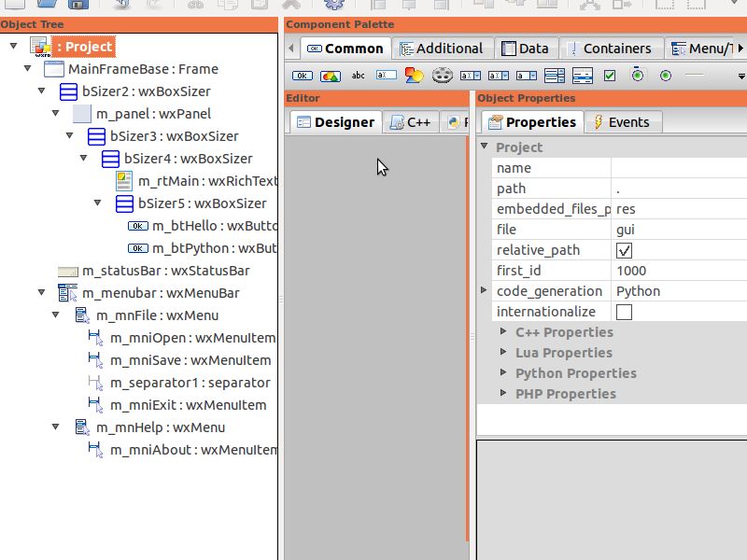
Task: Open a project using the folder toolbar icon
Action: click(47, 7)
